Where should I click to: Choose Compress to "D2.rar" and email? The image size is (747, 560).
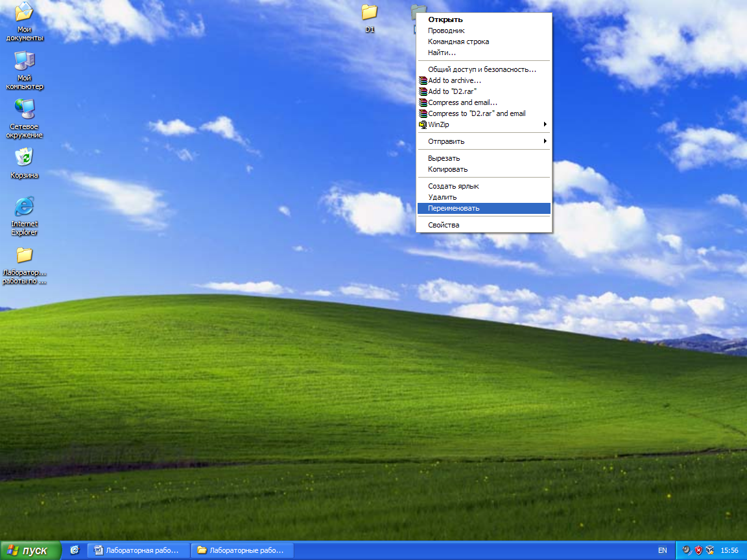click(484, 113)
